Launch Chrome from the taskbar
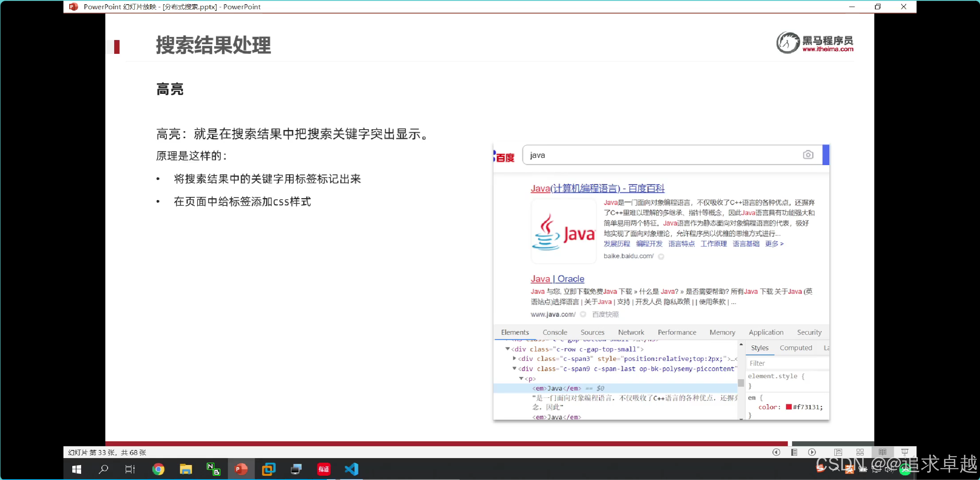980x480 pixels. [x=158, y=469]
